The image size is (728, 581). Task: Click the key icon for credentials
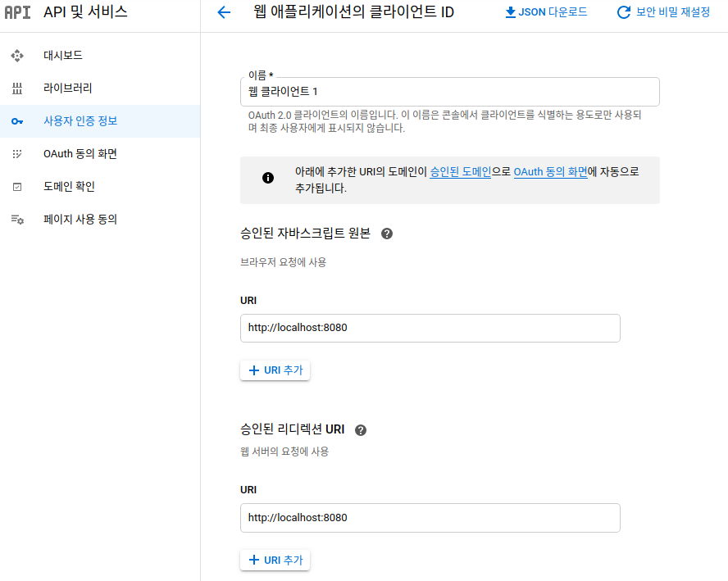(x=17, y=121)
